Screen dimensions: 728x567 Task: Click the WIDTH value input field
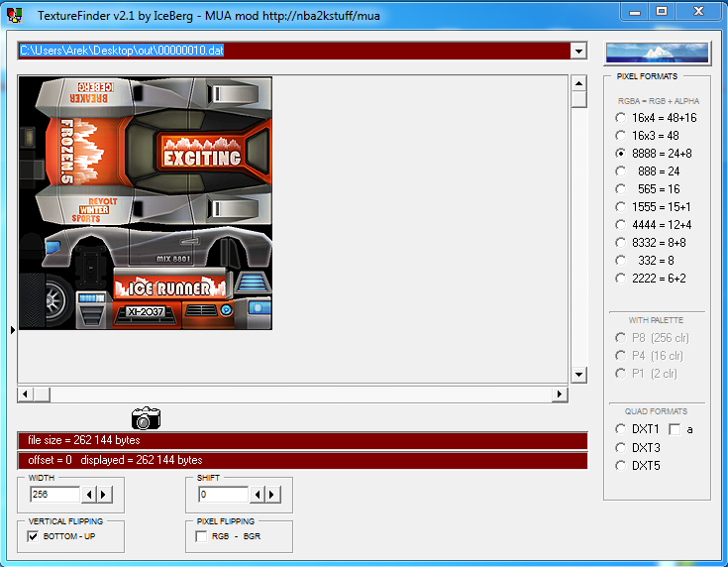(x=54, y=495)
